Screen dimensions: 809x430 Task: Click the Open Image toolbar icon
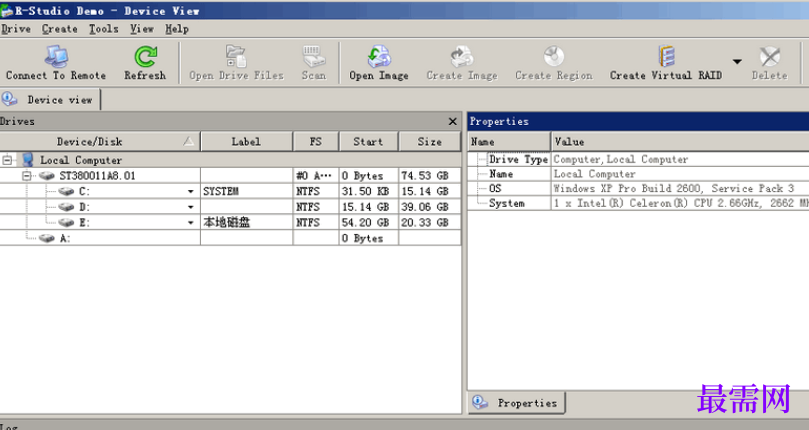point(379,56)
